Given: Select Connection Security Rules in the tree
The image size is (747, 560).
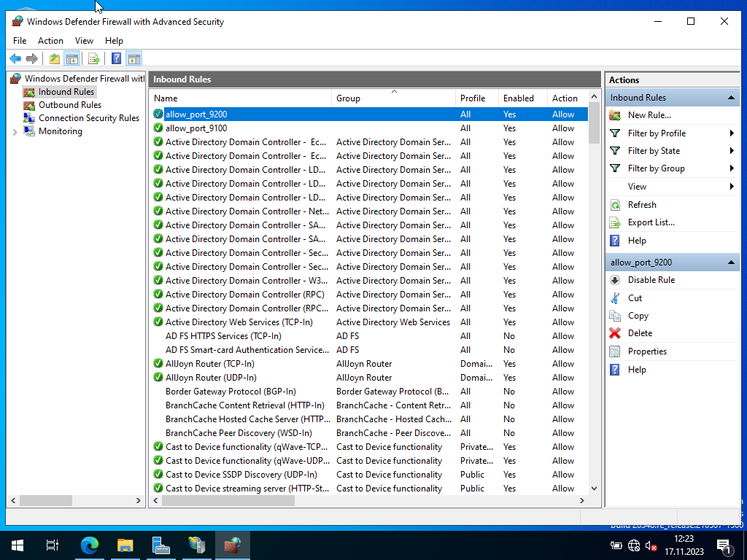Looking at the screenshot, I should point(88,118).
